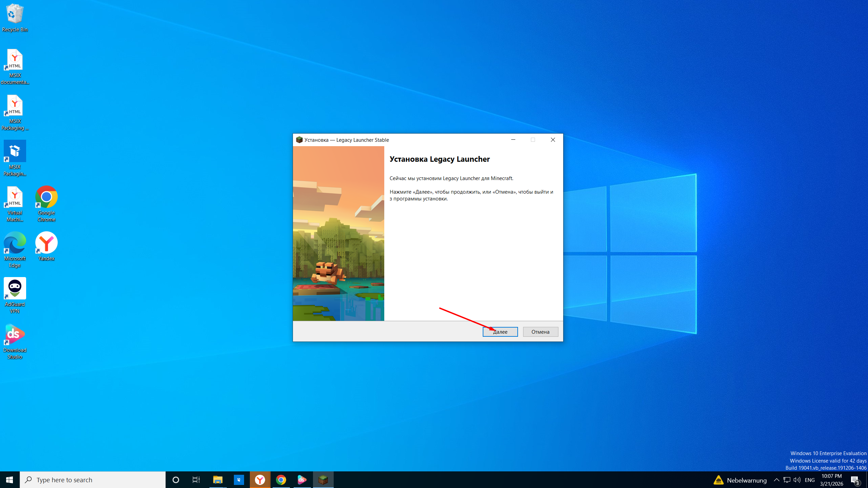Show hidden system tray icons
This screenshot has height=488, width=868.
[776, 480]
